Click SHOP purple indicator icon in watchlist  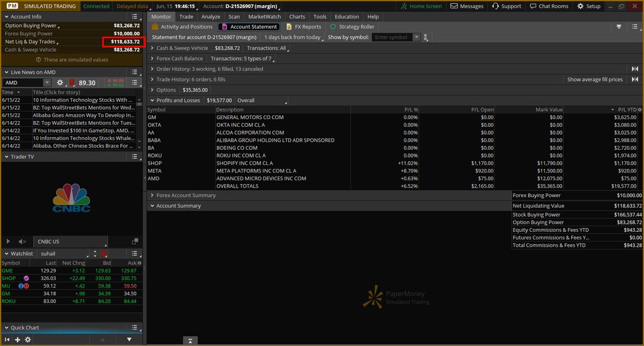26,278
